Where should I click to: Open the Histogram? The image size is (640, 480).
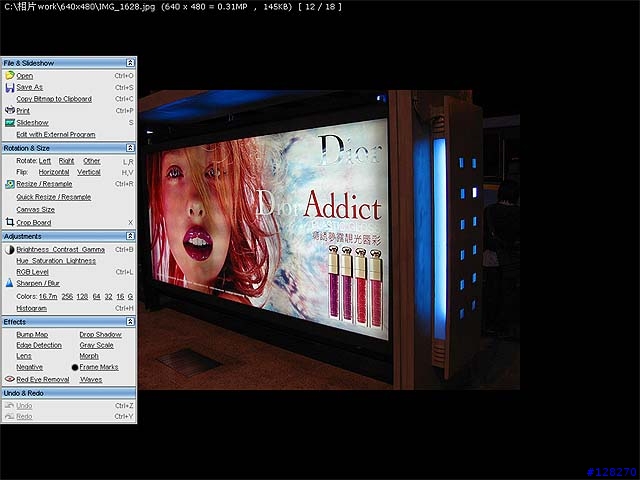[x=31, y=309]
